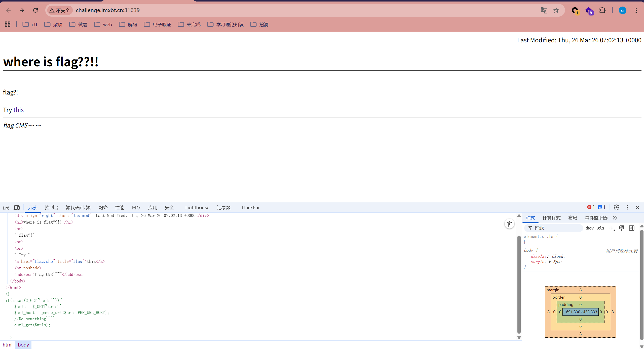The width and height of the screenshot is (644, 349).
Task: Follow the 'this' hyperlink on page
Action: 18,110
